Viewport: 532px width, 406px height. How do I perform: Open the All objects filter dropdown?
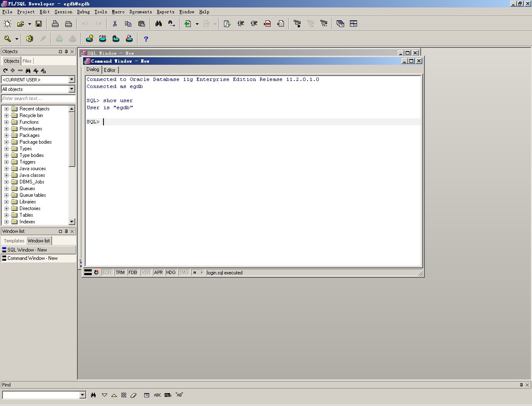[x=71, y=89]
